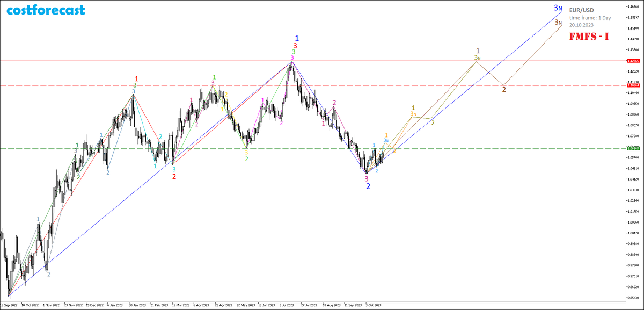Screen dimensions: 644x310
Task: Select the red 1.12765 price tag
Action: pos(633,61)
